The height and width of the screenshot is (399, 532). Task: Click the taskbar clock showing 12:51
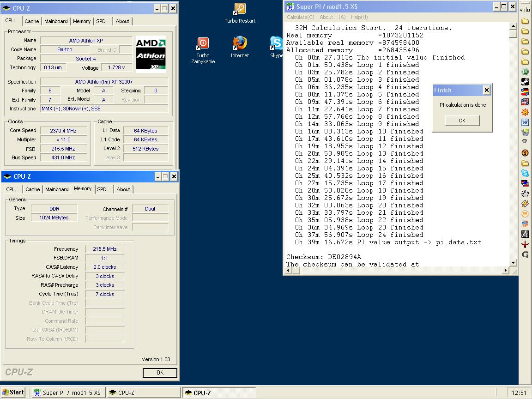[x=519, y=393]
